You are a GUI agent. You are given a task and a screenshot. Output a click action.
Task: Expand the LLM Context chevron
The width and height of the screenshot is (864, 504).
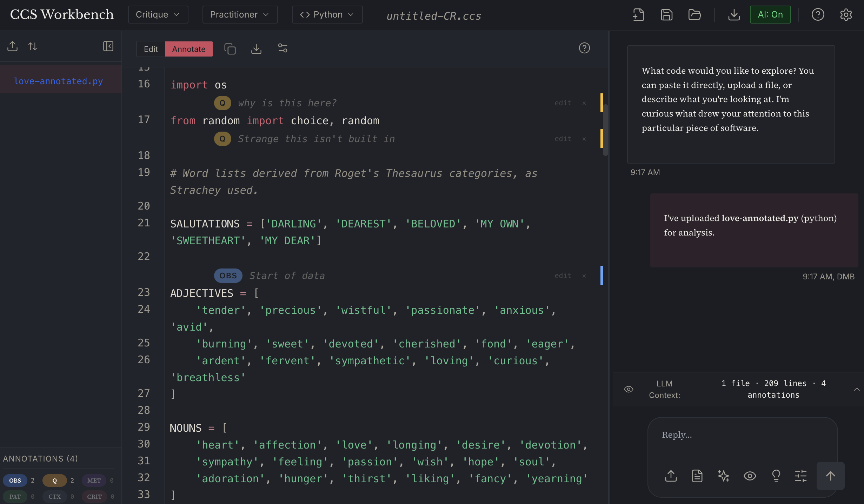(x=856, y=389)
